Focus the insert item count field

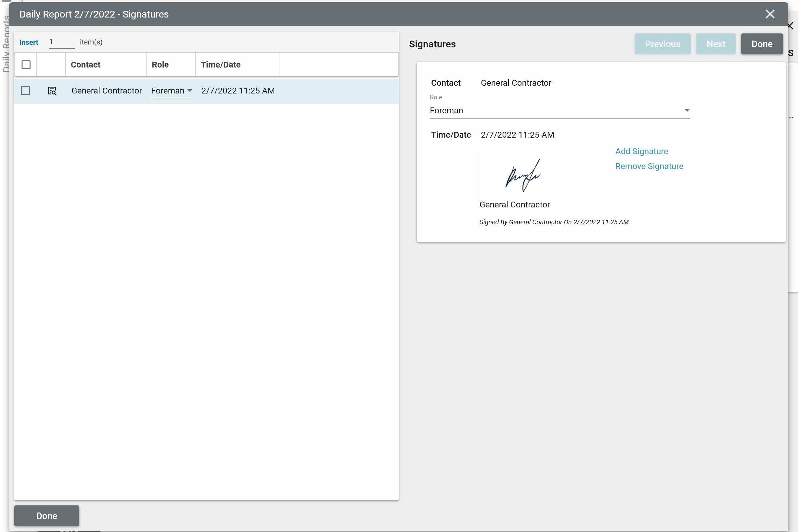tap(61, 42)
